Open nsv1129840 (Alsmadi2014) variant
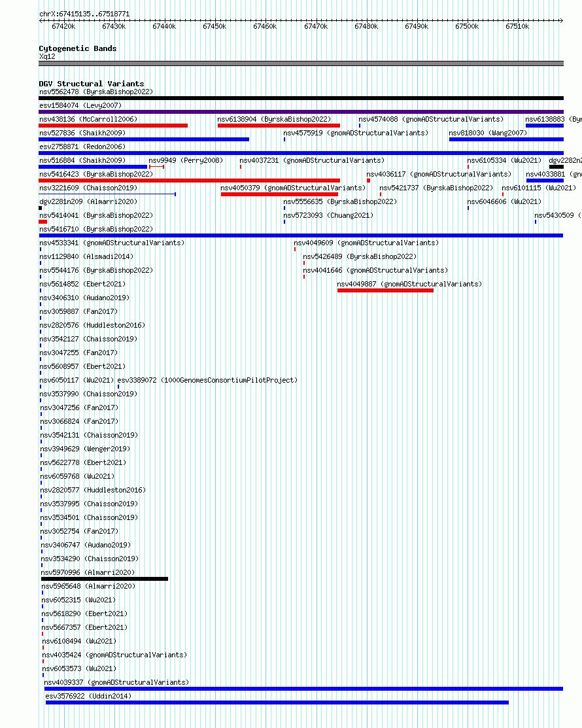This screenshot has width=582, height=728. pos(86,257)
